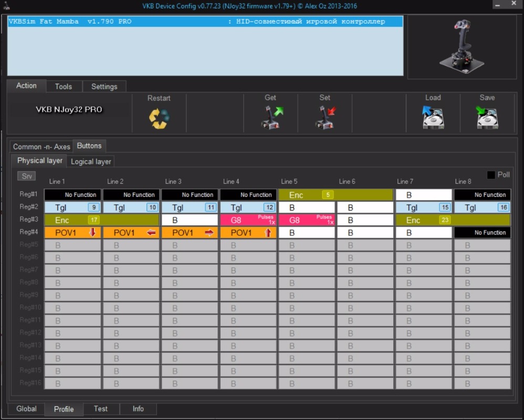
Task: Click the POV1 right arrow cell
Action: point(190,233)
